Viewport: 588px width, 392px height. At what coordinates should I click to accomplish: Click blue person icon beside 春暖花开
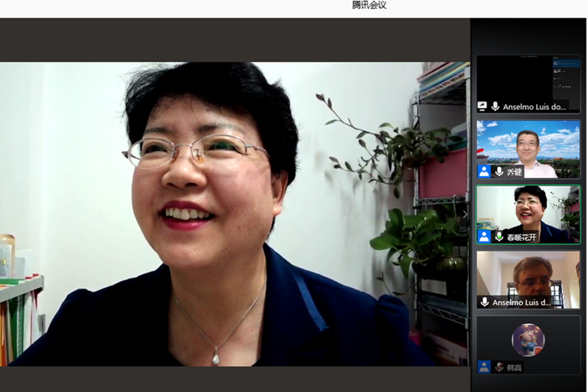pos(484,237)
